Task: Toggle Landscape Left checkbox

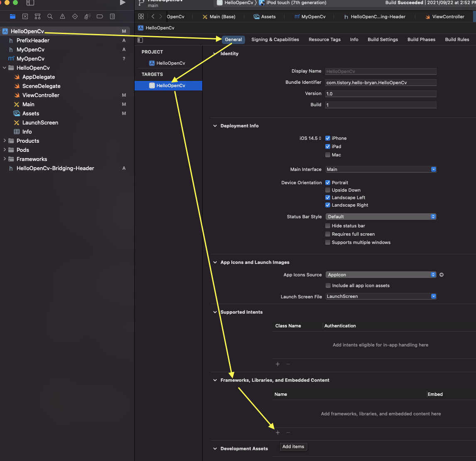Action: pos(328,198)
